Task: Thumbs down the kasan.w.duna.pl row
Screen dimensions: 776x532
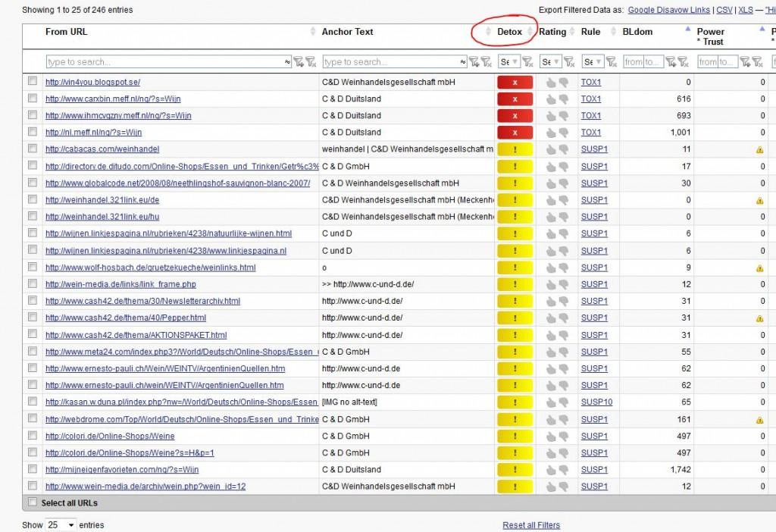Action: pos(563,403)
